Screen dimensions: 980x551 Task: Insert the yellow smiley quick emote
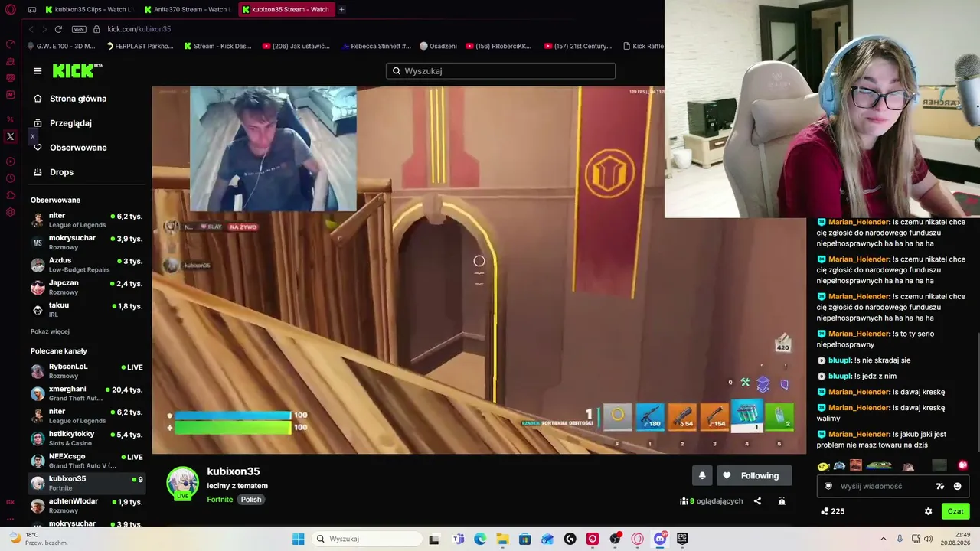(x=824, y=466)
